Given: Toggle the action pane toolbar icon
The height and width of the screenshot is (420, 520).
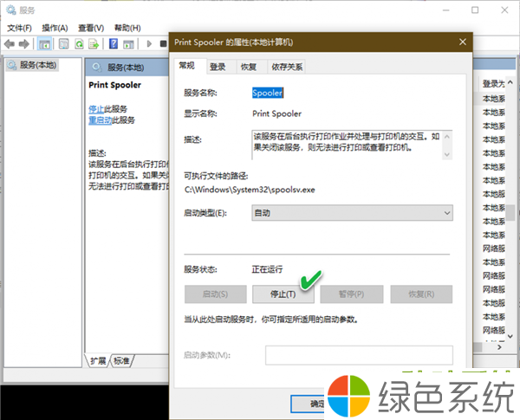Looking at the screenshot, I should click(128, 44).
